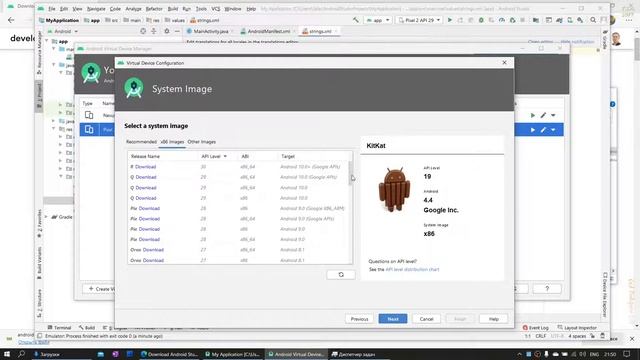Download Pie image targeting Android 9.0 (Google X86_ARM)

coord(149,209)
